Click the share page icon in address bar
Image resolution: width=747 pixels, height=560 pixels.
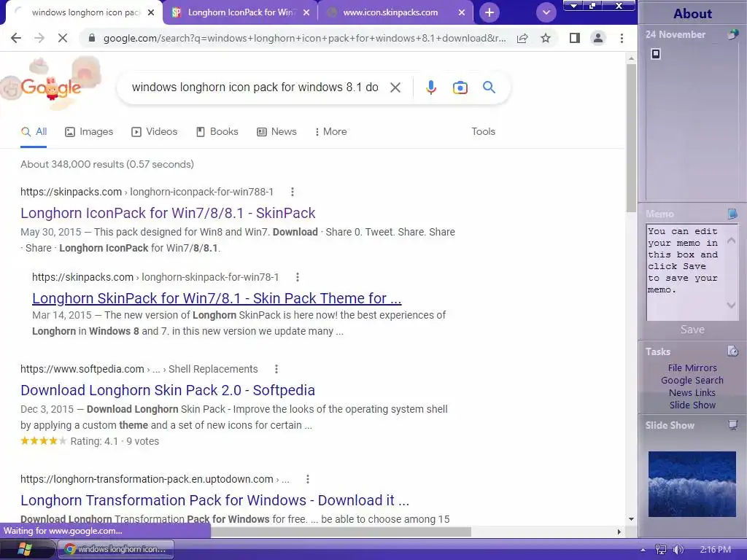(x=522, y=38)
